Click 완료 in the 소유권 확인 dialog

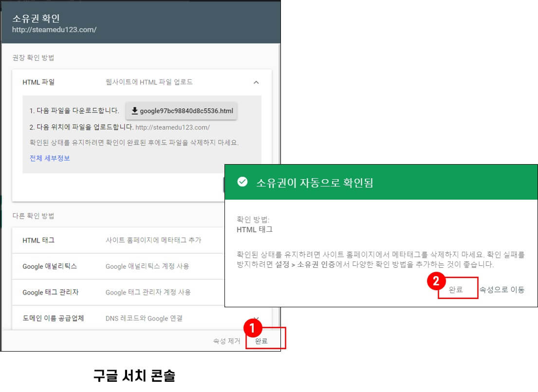(x=261, y=341)
